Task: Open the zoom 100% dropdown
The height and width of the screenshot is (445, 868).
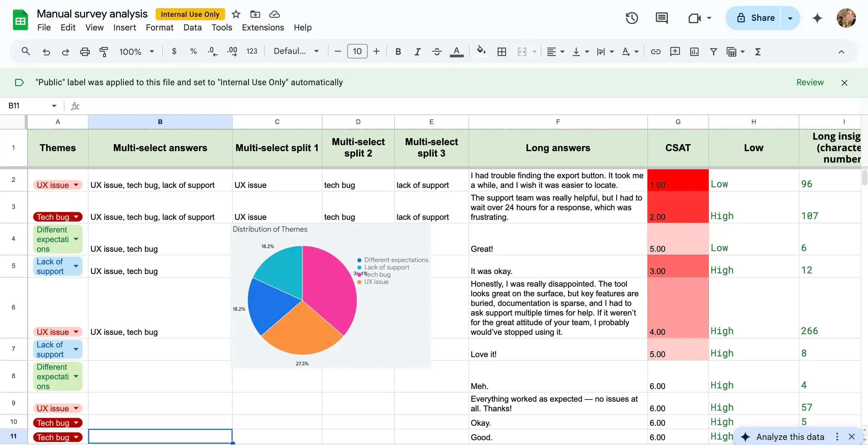Action: point(137,51)
